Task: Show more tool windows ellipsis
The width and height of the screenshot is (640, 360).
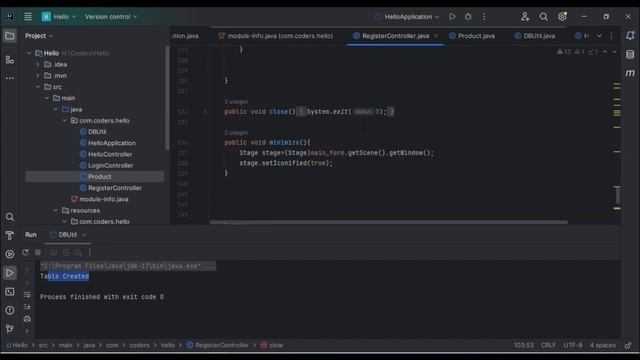Action: 10,78
